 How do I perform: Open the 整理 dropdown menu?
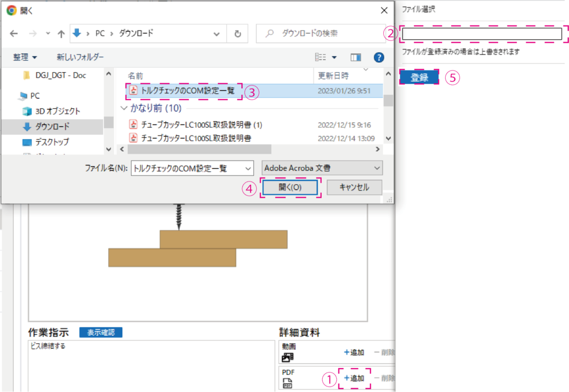tap(26, 57)
